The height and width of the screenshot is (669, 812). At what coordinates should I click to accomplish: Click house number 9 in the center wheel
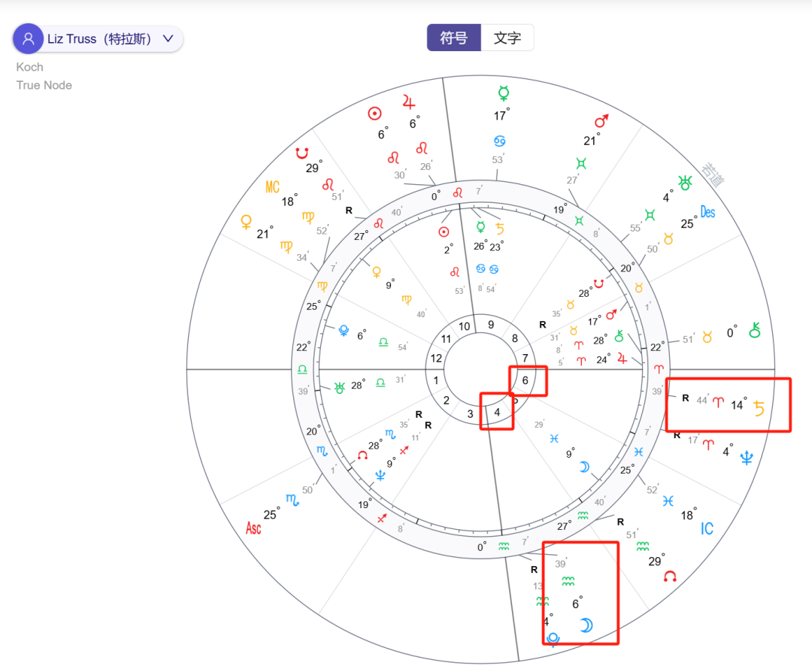point(491,325)
